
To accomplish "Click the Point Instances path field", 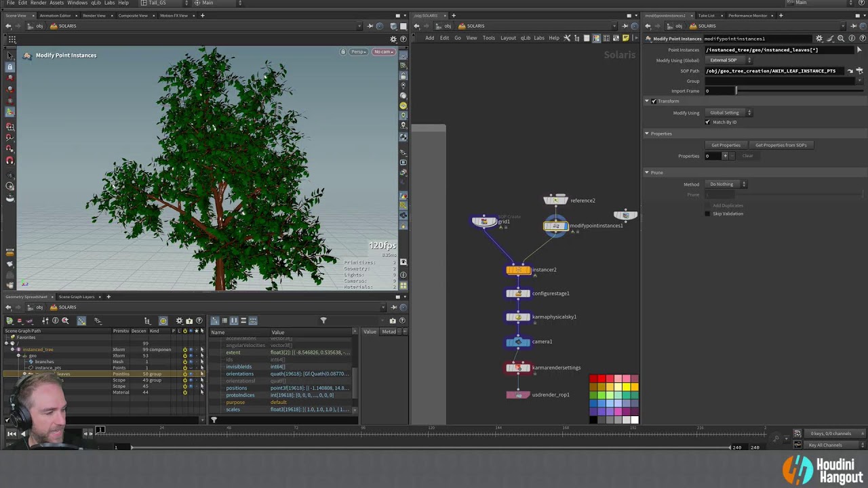I will (778, 49).
